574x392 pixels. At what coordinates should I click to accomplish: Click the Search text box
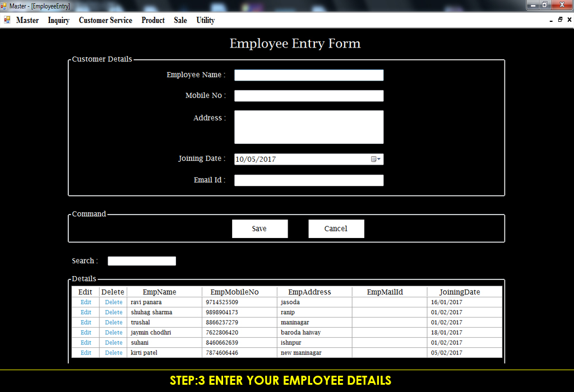coord(142,261)
